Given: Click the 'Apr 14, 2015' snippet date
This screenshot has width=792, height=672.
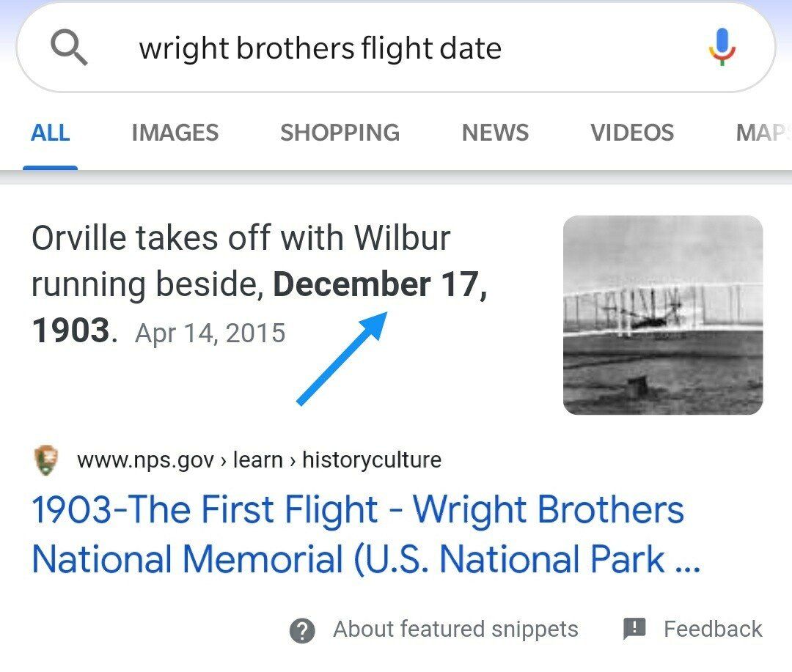Looking at the screenshot, I should point(210,333).
